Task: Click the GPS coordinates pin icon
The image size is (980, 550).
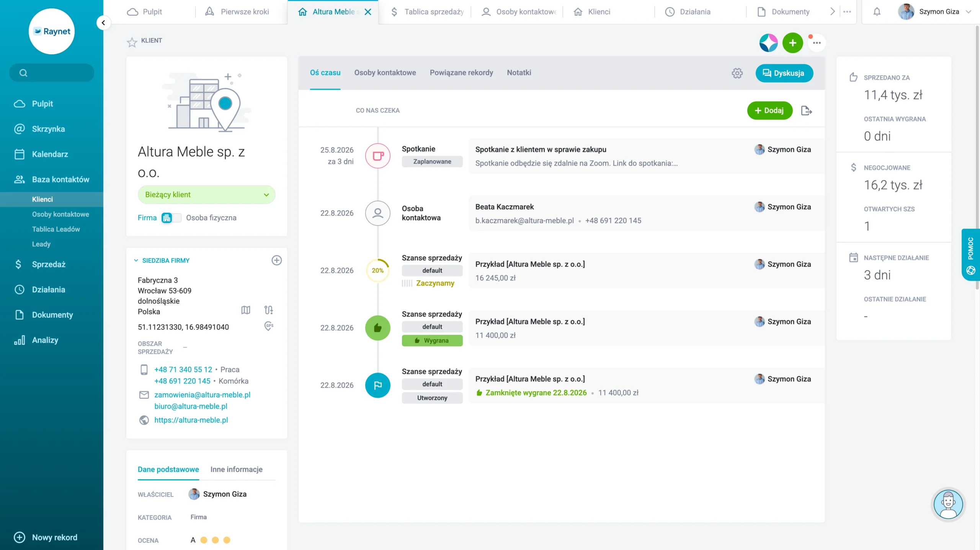Action: pyautogui.click(x=269, y=326)
